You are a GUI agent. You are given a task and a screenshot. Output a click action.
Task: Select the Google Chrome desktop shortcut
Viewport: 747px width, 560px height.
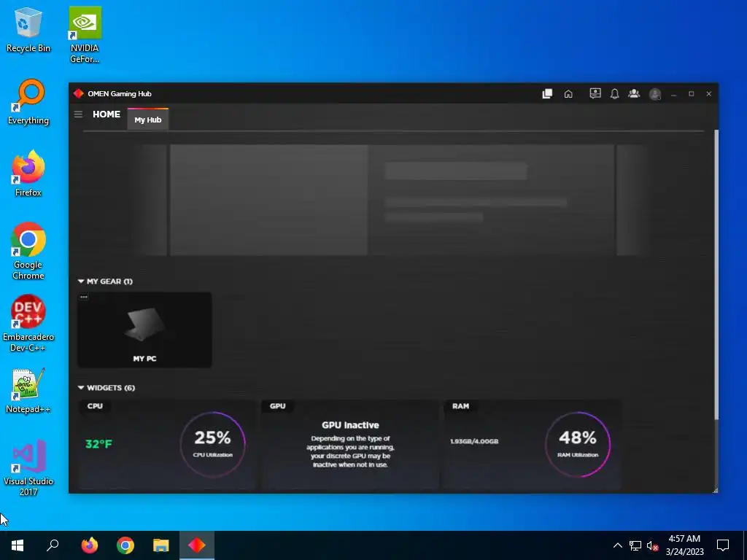(x=28, y=252)
